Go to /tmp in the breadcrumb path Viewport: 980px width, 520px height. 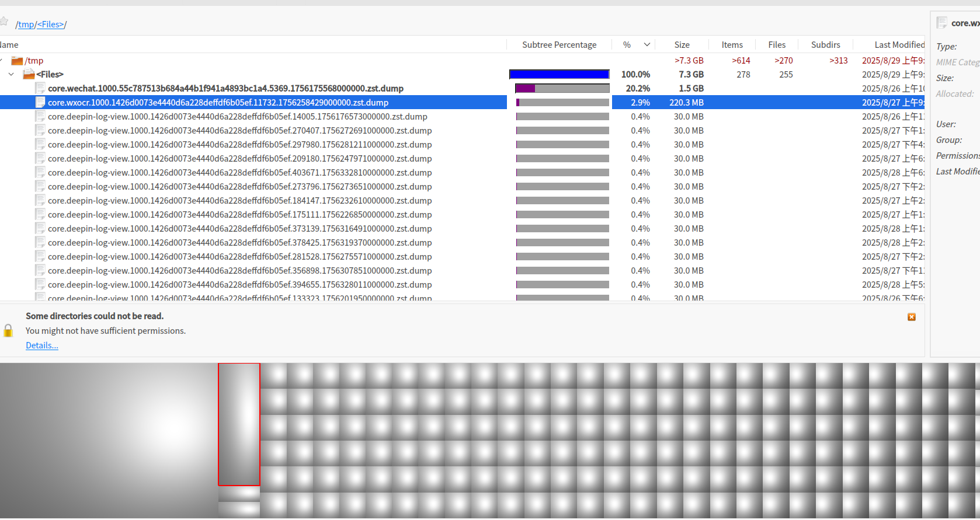pos(26,24)
